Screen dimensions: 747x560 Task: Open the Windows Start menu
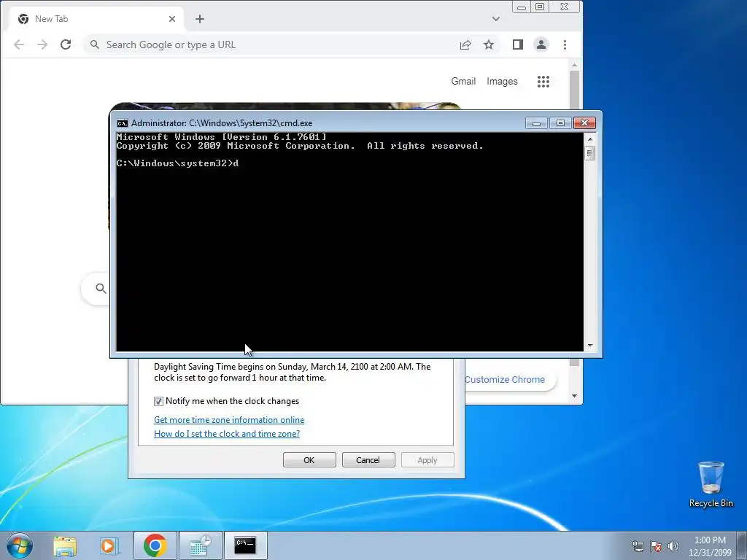pyautogui.click(x=20, y=545)
